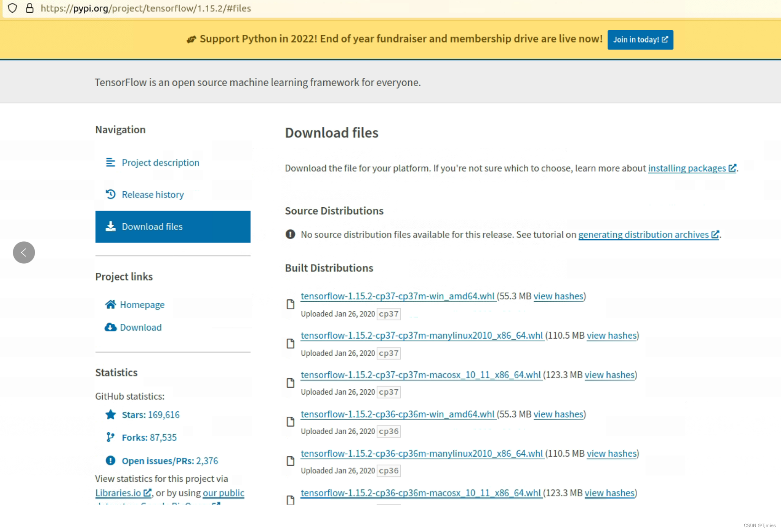782x532 pixels.
Task: View hashes for cp36 manylinux2010 wheel
Action: click(x=613, y=454)
